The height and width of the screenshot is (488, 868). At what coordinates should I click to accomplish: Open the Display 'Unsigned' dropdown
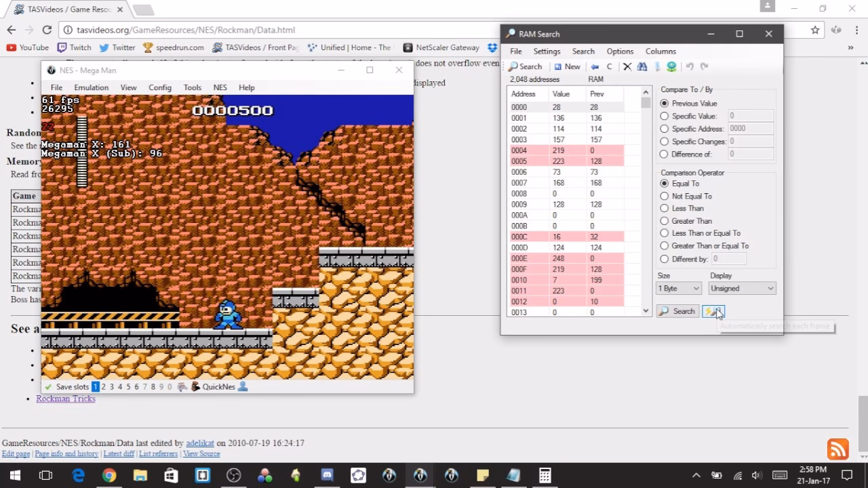tap(742, 289)
